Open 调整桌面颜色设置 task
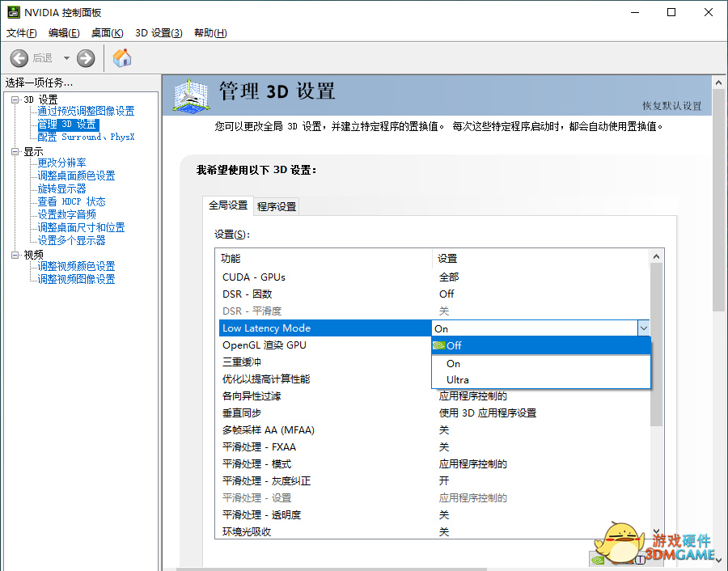Viewport: 728px width, 571px height. (x=76, y=176)
